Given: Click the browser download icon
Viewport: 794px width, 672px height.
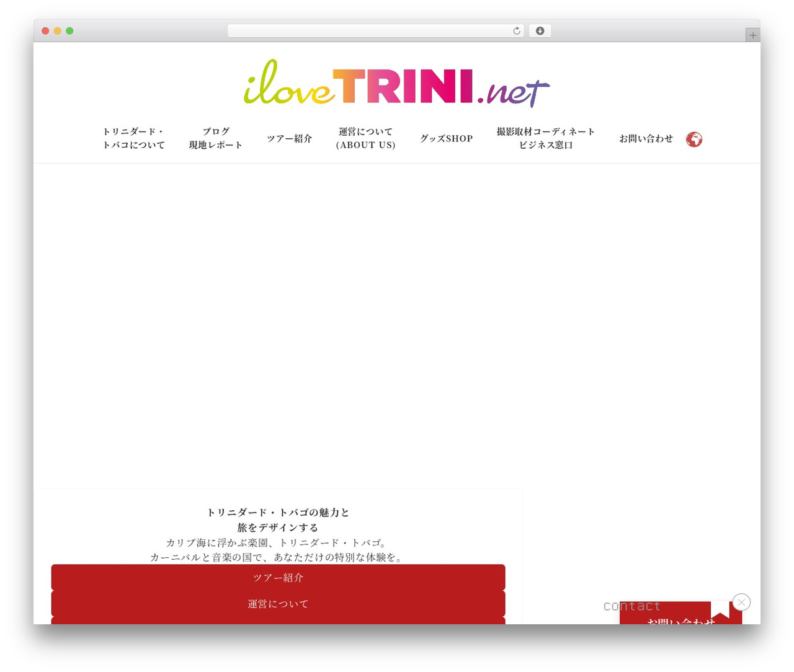Looking at the screenshot, I should click(540, 31).
